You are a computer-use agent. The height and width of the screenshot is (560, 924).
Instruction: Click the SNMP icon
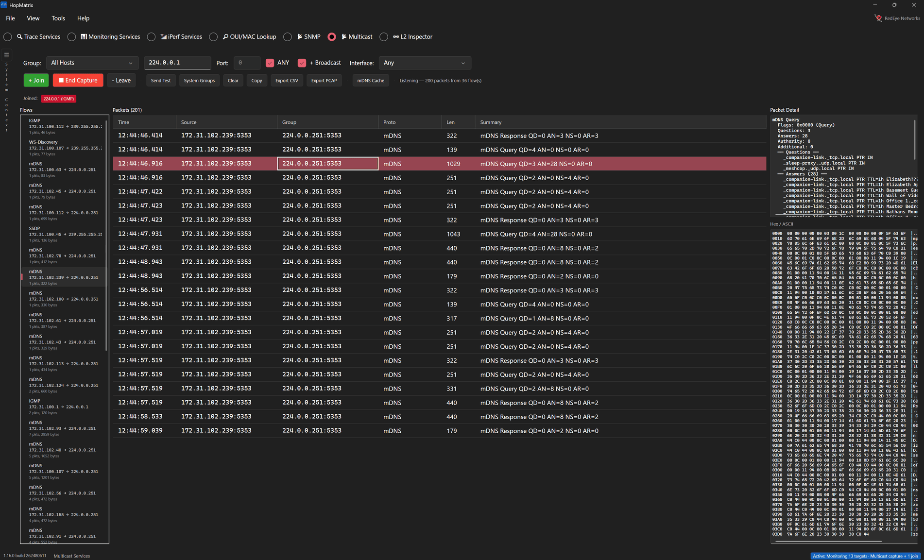click(300, 37)
